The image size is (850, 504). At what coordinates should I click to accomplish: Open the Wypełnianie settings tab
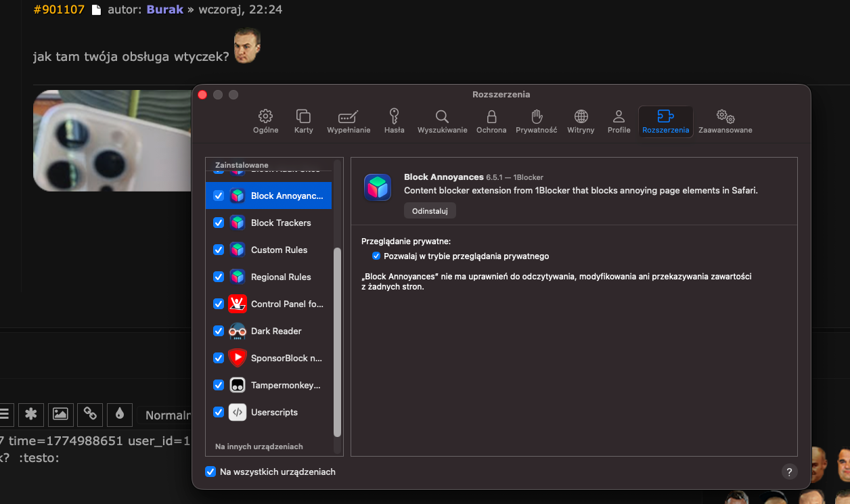[349, 122]
